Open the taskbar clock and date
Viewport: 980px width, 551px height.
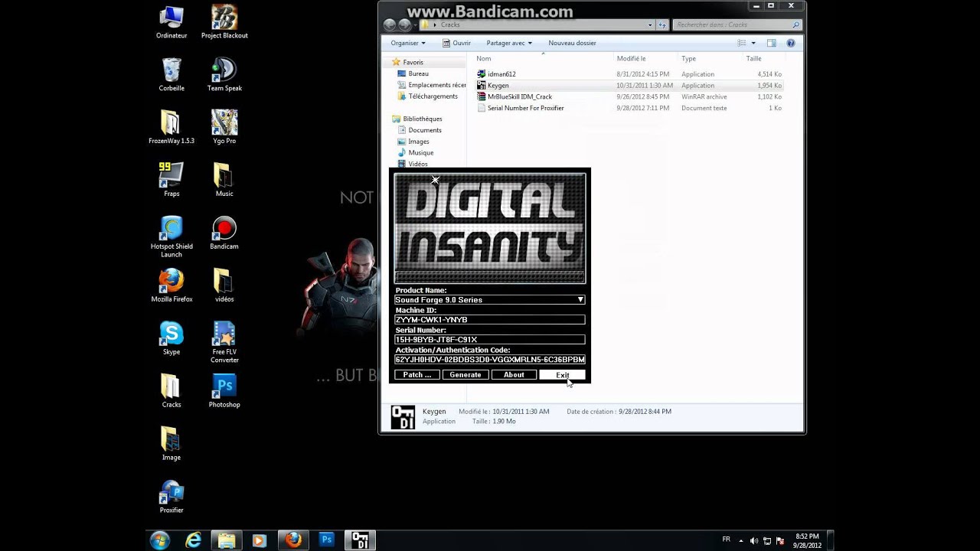807,540
